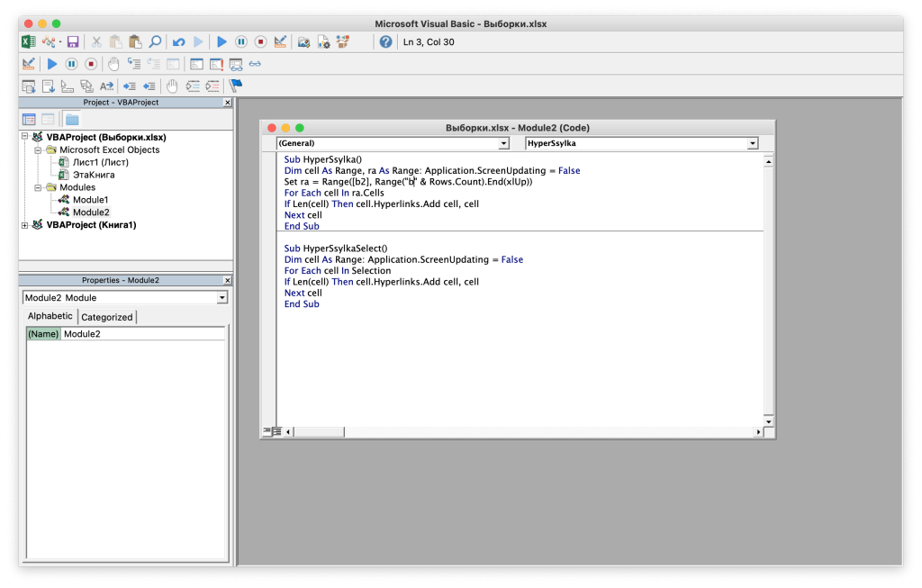This screenshot has width=922, height=588.
Task: Open the (General) object dropdown
Action: [504, 143]
